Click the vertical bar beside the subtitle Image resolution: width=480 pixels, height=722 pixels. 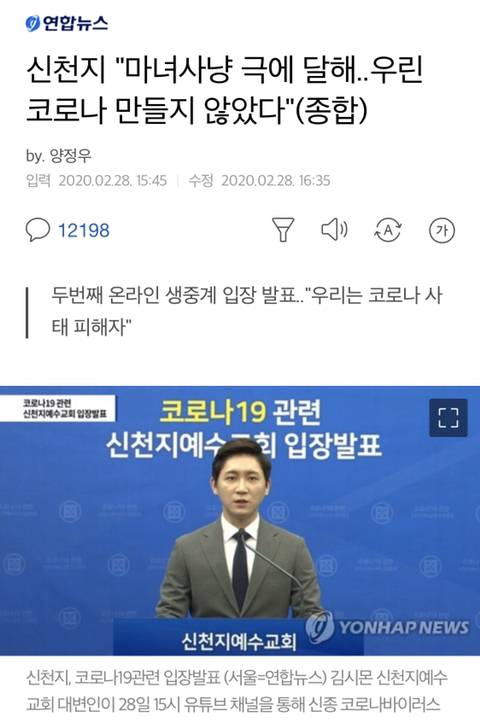28,313
